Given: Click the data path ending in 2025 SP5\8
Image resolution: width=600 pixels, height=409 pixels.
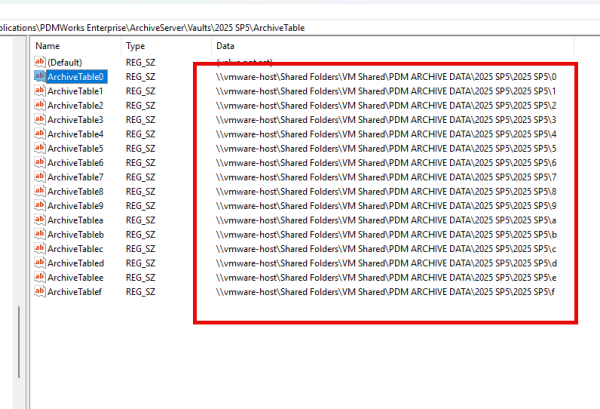Looking at the screenshot, I should click(386, 192).
